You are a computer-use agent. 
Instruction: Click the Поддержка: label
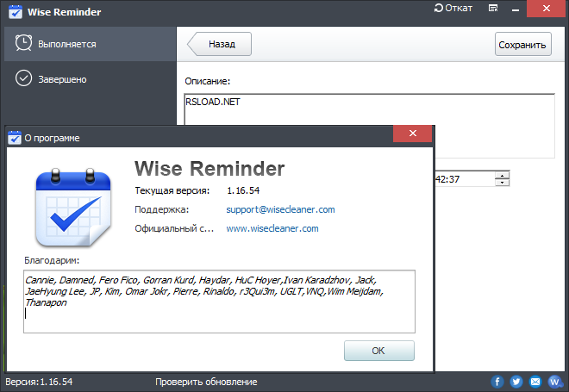coord(162,209)
